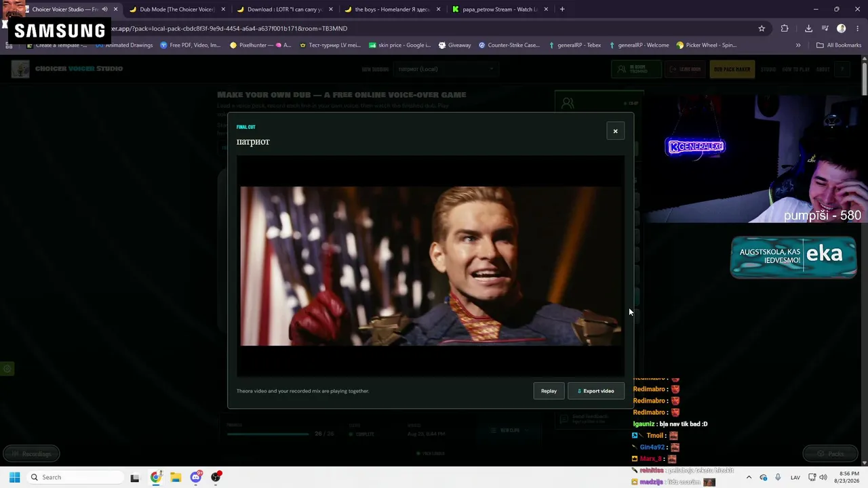Screen dimensions: 868x488
Task: Open Chrome from the taskbar
Action: tap(155, 477)
